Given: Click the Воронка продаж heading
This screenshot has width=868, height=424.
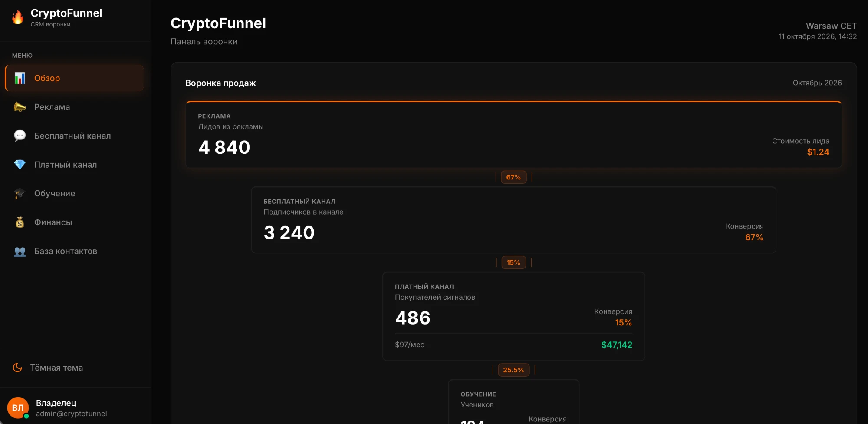Looking at the screenshot, I should tap(220, 83).
